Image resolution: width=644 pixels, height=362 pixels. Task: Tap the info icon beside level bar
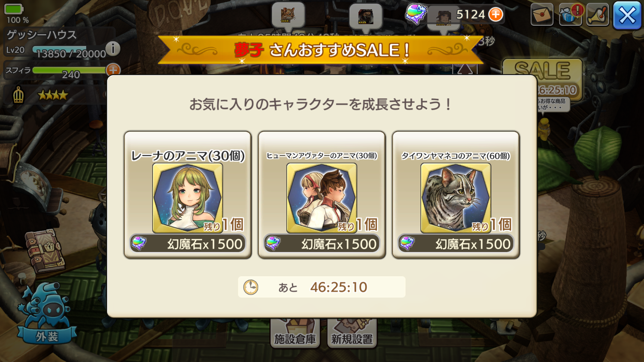click(x=113, y=49)
